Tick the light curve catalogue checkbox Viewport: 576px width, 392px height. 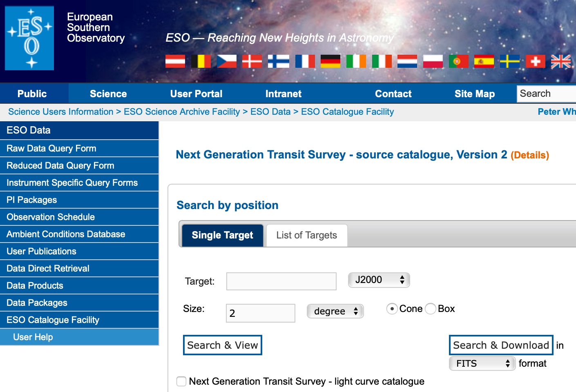click(181, 381)
